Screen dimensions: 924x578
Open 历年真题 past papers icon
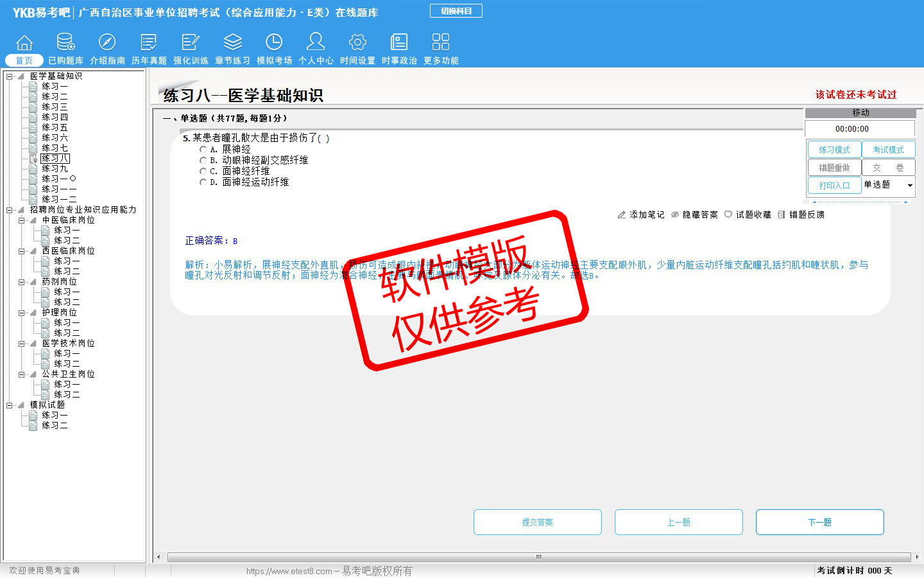pos(149,42)
